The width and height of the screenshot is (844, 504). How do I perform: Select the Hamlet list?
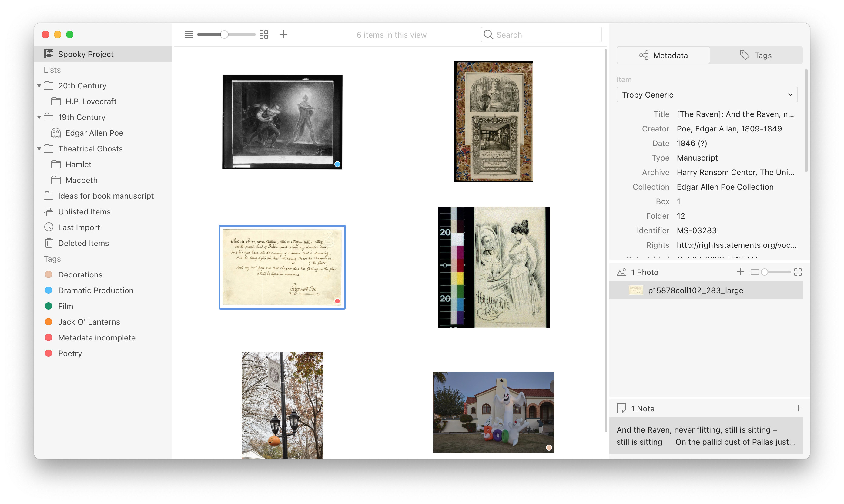coord(103,164)
